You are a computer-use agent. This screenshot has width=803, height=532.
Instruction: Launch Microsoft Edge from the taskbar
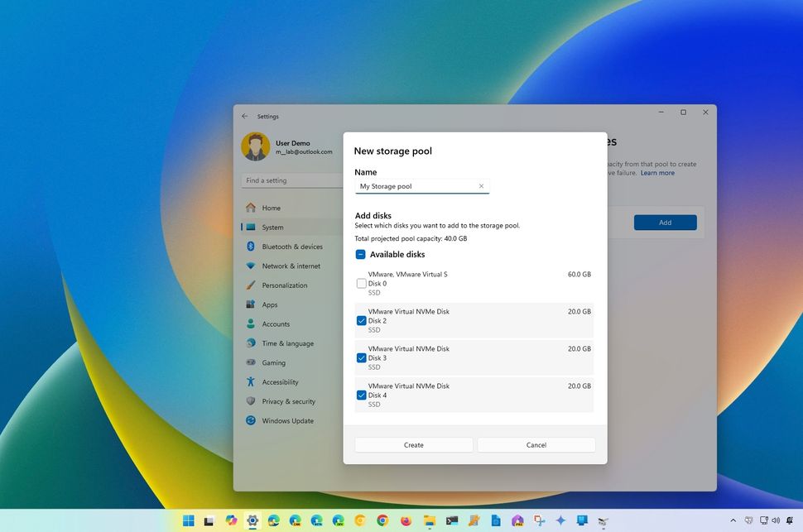pyautogui.click(x=272, y=521)
